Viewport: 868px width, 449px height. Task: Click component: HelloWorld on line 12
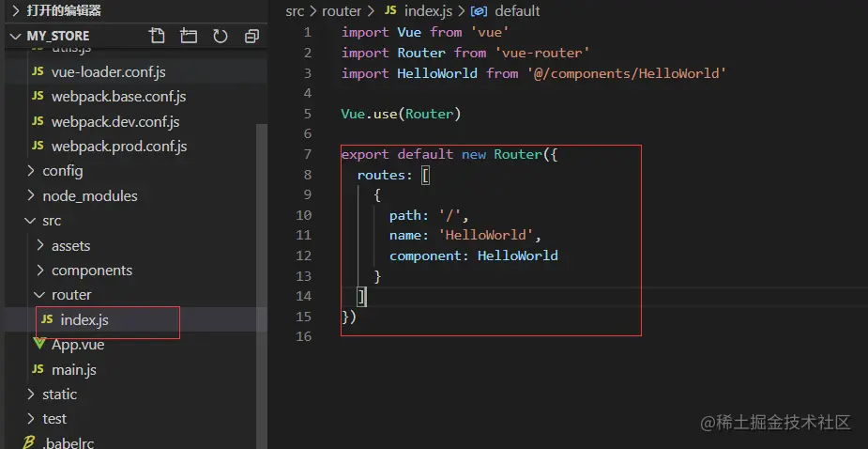click(473, 255)
